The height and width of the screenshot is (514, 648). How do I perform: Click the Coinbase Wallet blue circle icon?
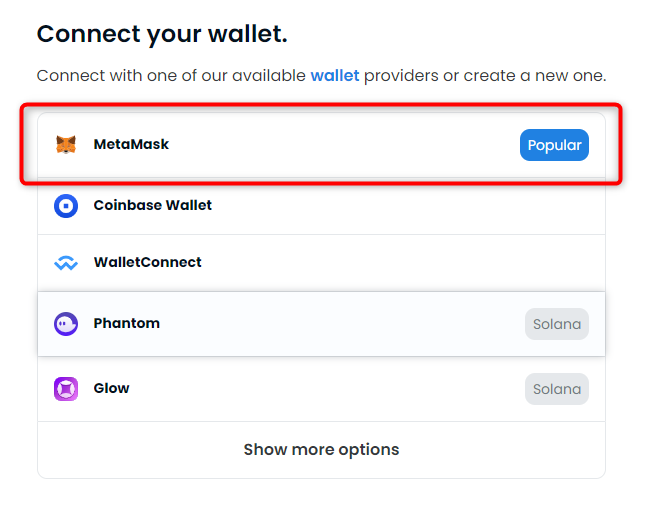pos(66,206)
